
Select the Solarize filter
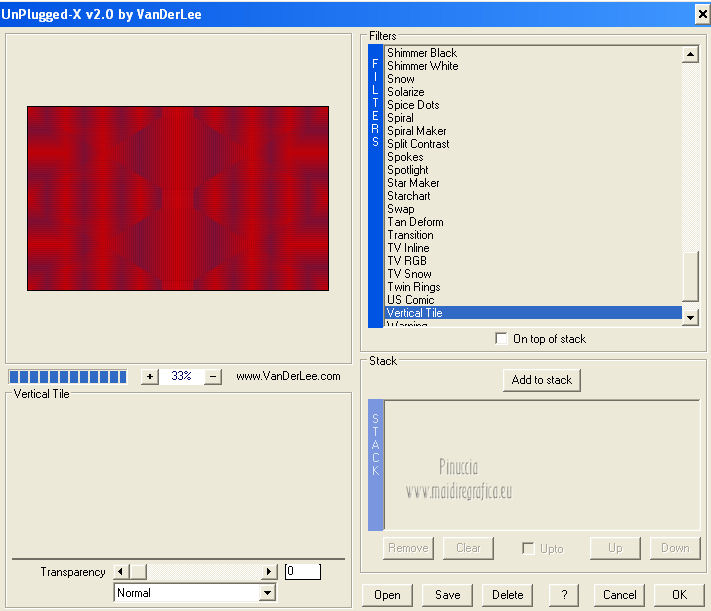[533, 92]
